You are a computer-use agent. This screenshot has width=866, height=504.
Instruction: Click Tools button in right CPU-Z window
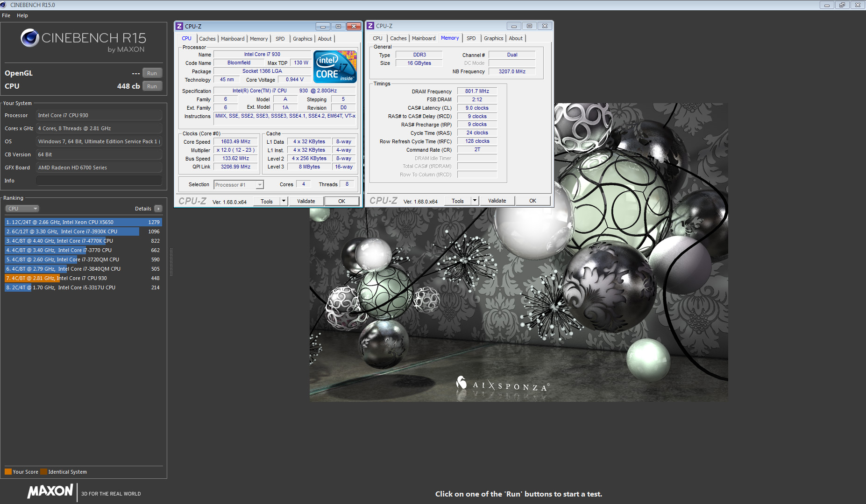coord(458,201)
